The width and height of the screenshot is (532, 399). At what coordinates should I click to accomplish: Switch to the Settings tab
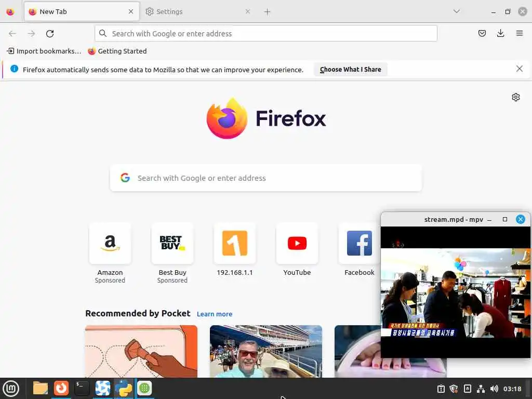(198, 11)
